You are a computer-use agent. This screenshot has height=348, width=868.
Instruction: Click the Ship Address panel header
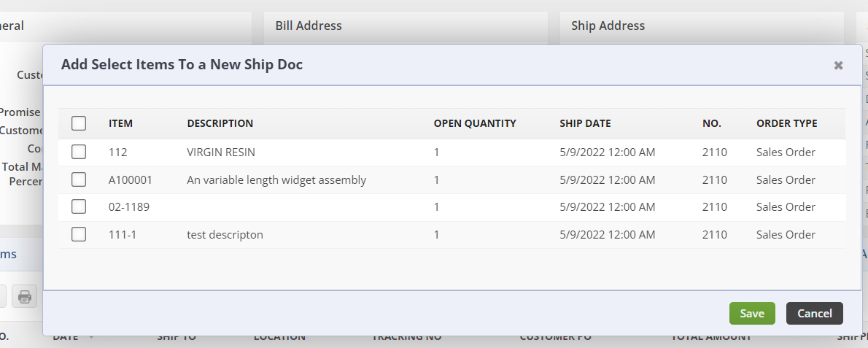click(608, 26)
